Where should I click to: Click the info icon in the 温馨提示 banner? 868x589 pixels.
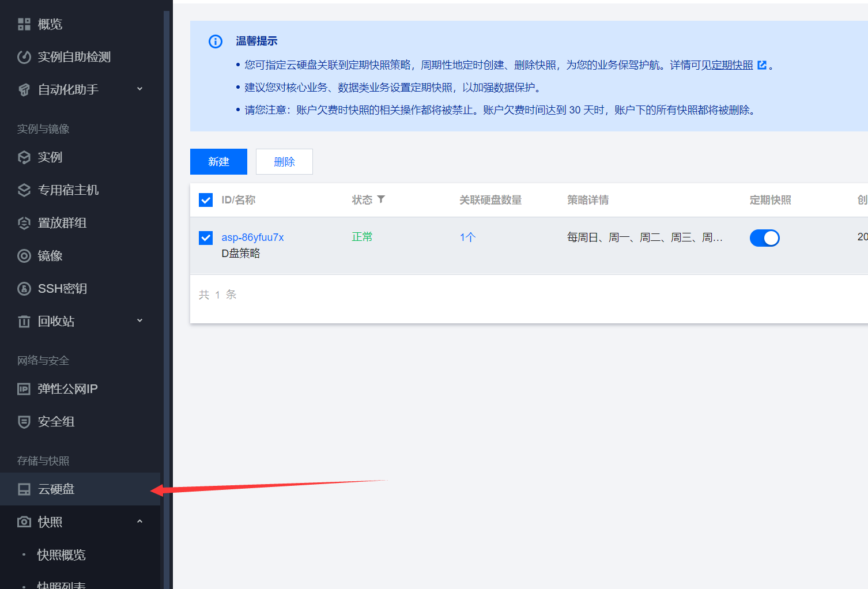tap(216, 41)
